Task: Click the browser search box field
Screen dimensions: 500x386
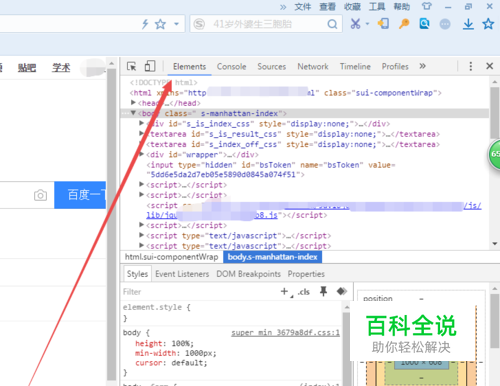Action: [x=267, y=24]
